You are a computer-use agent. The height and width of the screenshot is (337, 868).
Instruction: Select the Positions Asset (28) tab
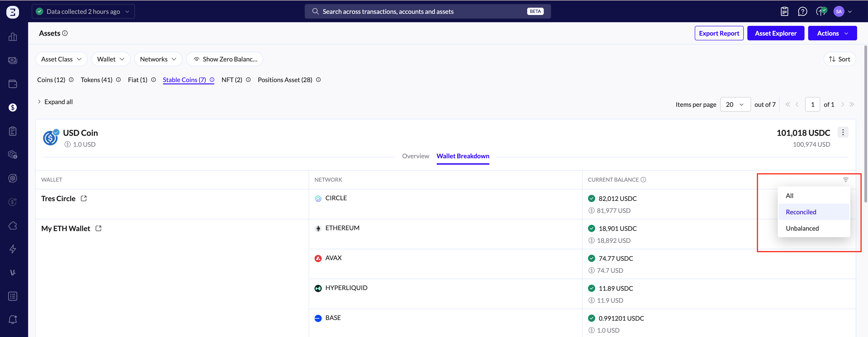(x=285, y=80)
